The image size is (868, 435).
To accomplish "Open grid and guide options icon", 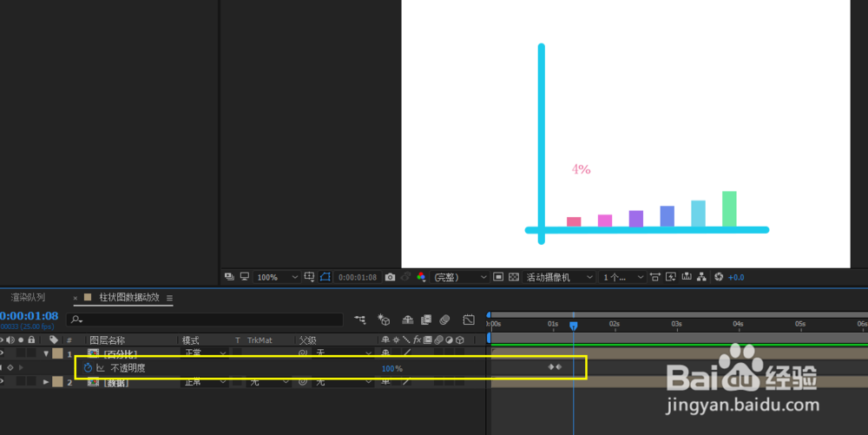I will [310, 277].
